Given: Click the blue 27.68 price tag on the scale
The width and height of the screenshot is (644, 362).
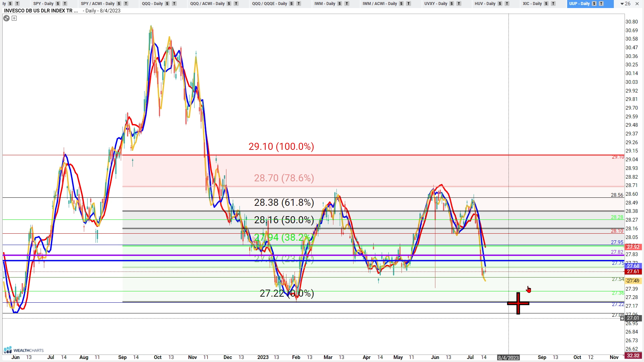Looking at the screenshot, I should tap(633, 266).
